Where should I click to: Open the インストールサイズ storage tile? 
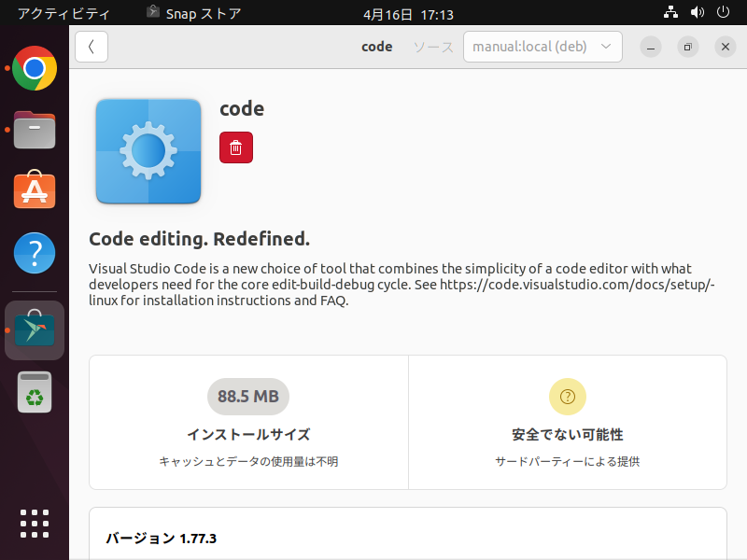click(x=248, y=423)
